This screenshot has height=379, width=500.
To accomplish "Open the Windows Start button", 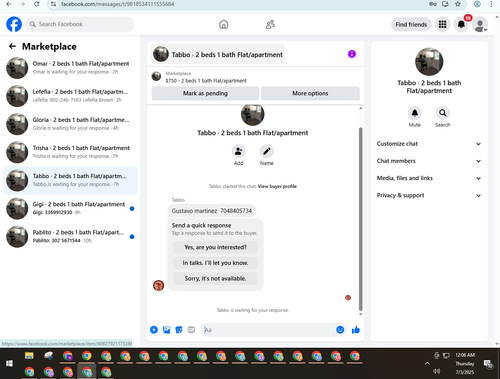I will click(9, 363).
